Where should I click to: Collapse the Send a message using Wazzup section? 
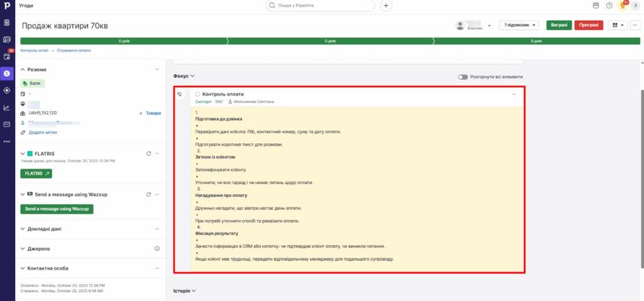tap(23, 194)
